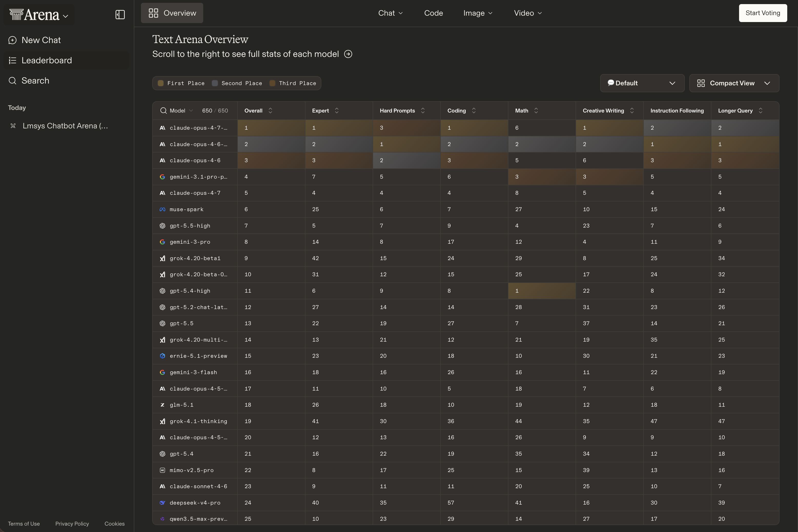Click the Z icon beside glm-5.1

162,405
